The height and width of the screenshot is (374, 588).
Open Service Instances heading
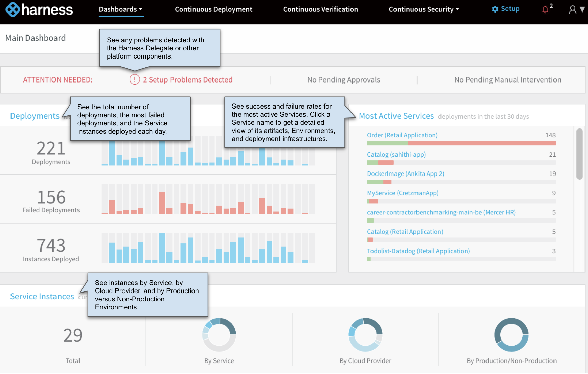coord(42,296)
